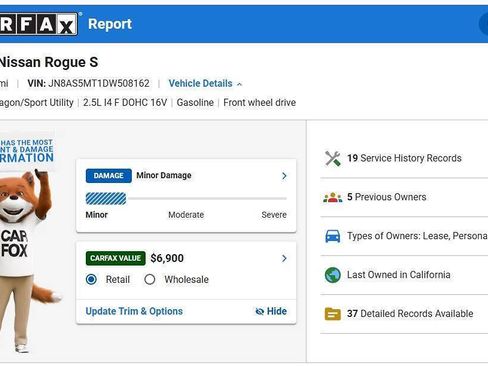The width and height of the screenshot is (488, 366).
Task: Click the yellow folder detailed records icon
Action: point(332,314)
